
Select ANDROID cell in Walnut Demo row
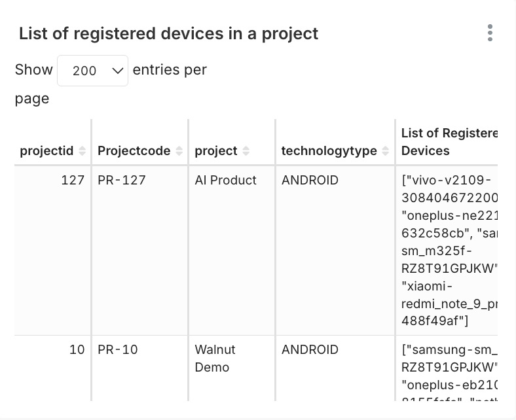pyautogui.click(x=310, y=350)
